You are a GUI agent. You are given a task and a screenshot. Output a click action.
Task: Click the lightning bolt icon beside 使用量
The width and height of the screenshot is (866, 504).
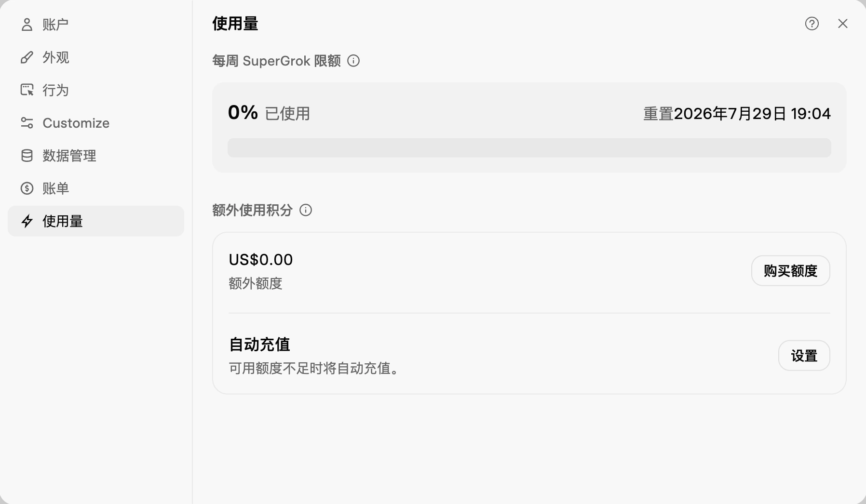pyautogui.click(x=27, y=221)
